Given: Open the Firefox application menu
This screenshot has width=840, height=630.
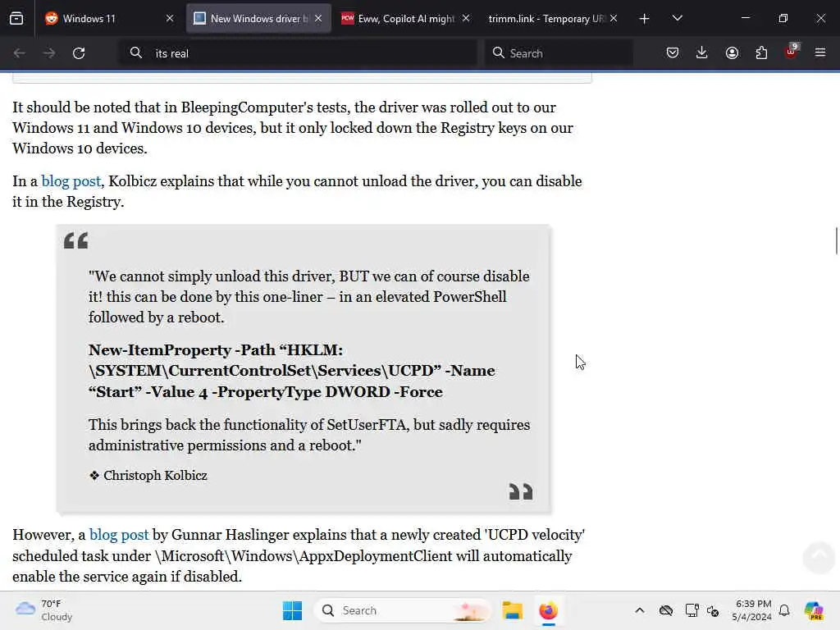Looking at the screenshot, I should [x=820, y=53].
